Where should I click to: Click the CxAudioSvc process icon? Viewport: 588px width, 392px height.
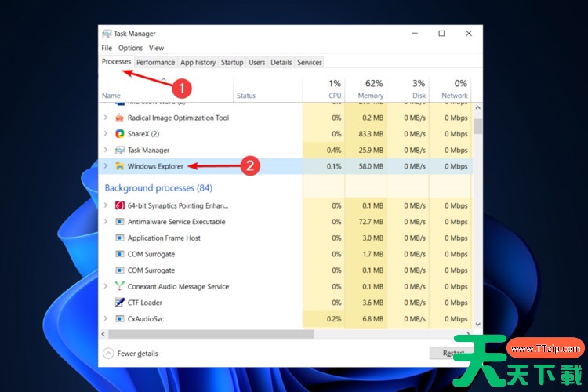pos(120,318)
